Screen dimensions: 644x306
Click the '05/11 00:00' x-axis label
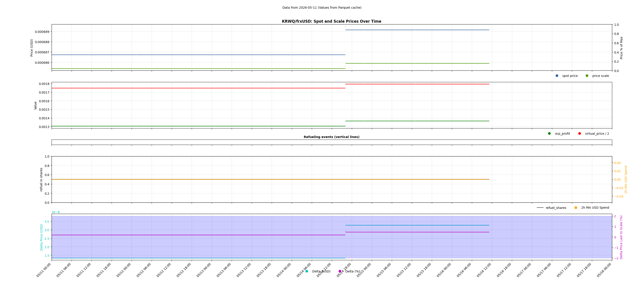[x=44, y=270]
